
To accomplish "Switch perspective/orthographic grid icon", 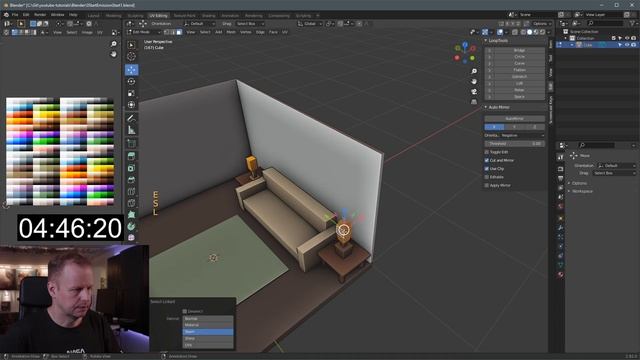I will tap(474, 102).
